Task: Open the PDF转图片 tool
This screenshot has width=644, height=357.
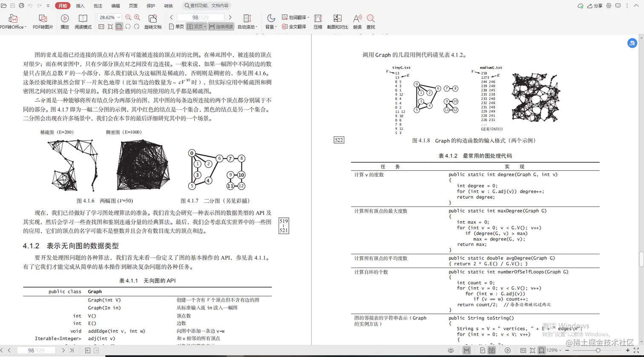Action: (43, 21)
